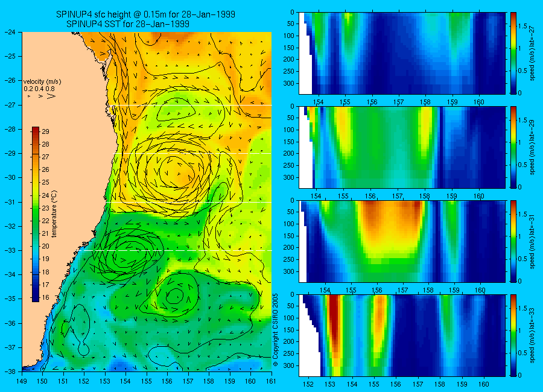Click the subtitle "SPINUP4 SST for 28-Jan-1999"
The height and width of the screenshot is (392, 543).
point(127,24)
